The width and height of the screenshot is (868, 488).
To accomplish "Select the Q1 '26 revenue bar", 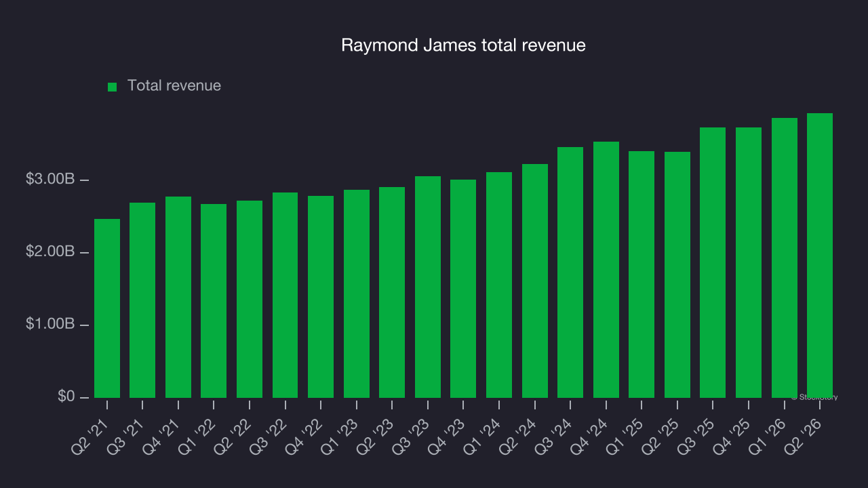I will pos(785,258).
